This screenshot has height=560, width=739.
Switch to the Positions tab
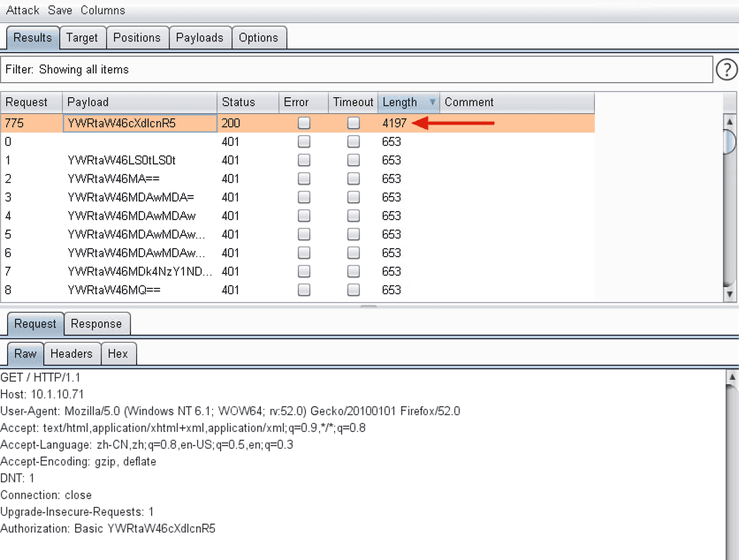[x=137, y=38]
